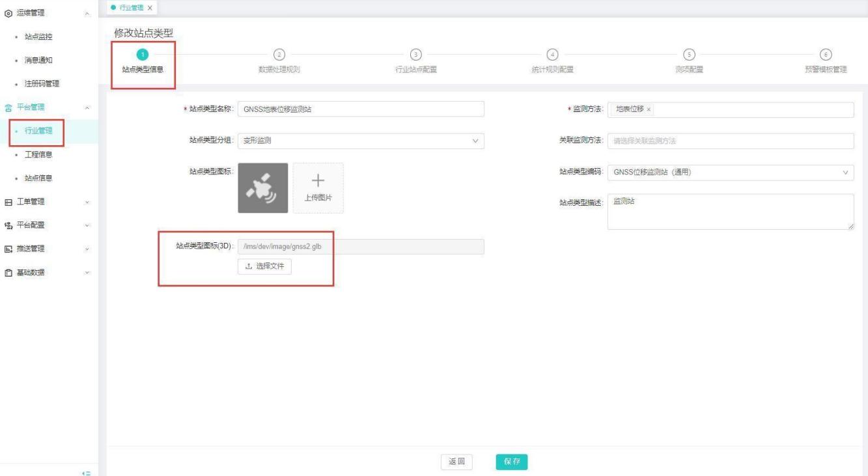Screen dimensions: 868x476
Task: Click the satellite station type icon thumbnail
Action: 262,188
